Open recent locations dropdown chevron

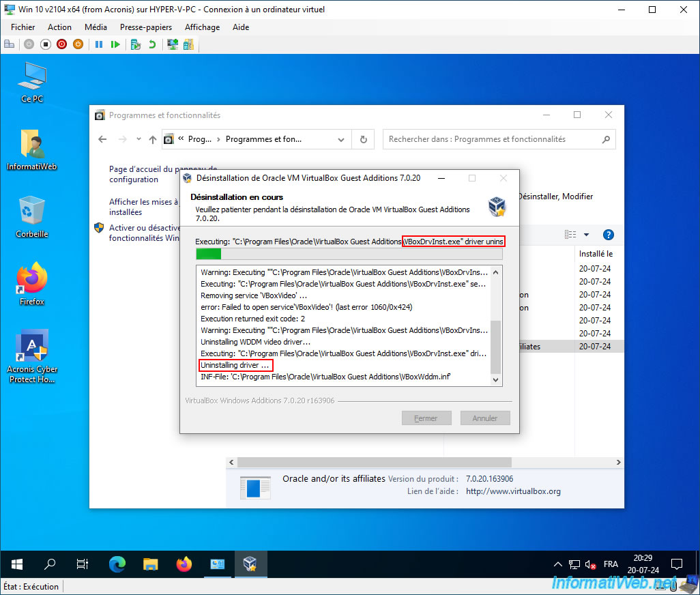[138, 139]
